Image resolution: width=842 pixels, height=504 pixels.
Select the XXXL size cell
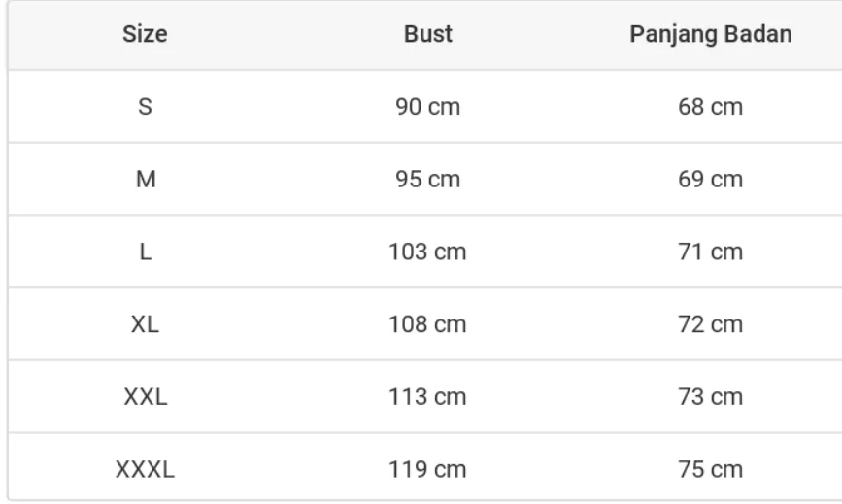pos(146,470)
